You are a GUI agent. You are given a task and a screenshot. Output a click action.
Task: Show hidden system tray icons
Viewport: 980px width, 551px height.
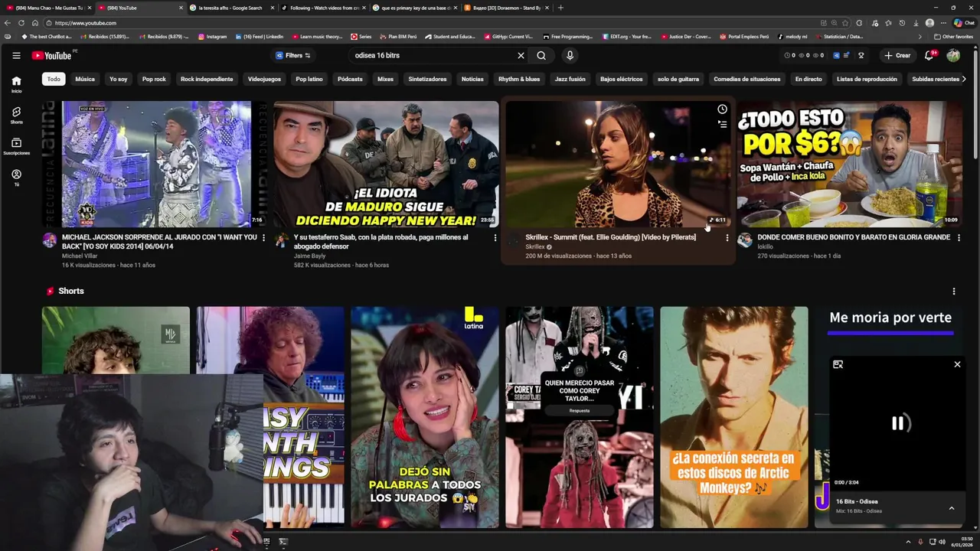click(910, 542)
